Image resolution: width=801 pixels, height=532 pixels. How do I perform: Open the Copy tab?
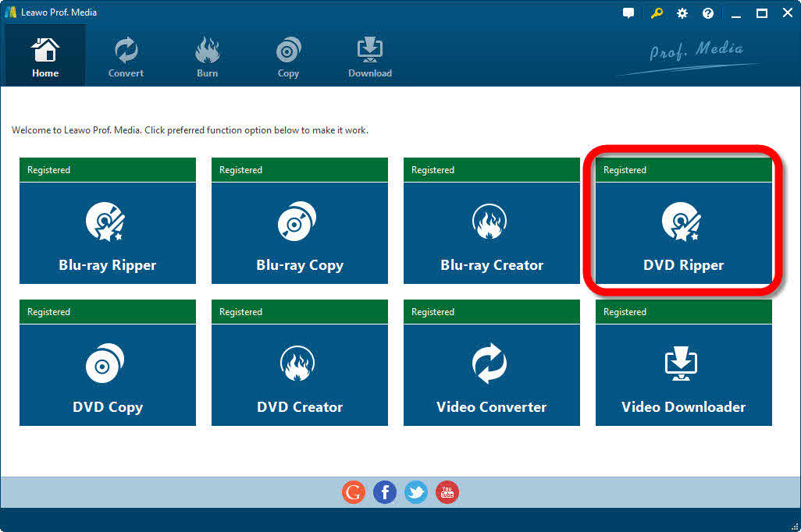[288, 57]
